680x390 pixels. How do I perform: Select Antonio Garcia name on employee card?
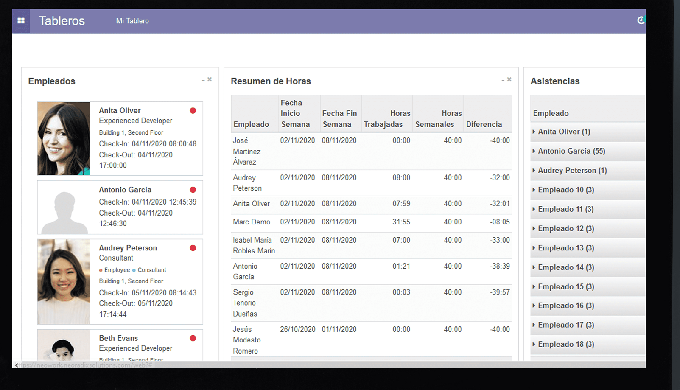[x=125, y=190]
